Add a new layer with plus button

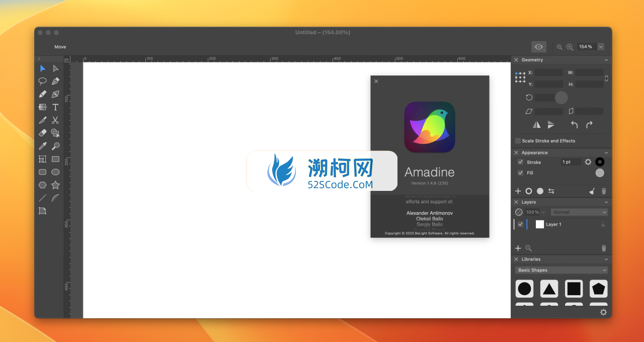click(x=518, y=248)
